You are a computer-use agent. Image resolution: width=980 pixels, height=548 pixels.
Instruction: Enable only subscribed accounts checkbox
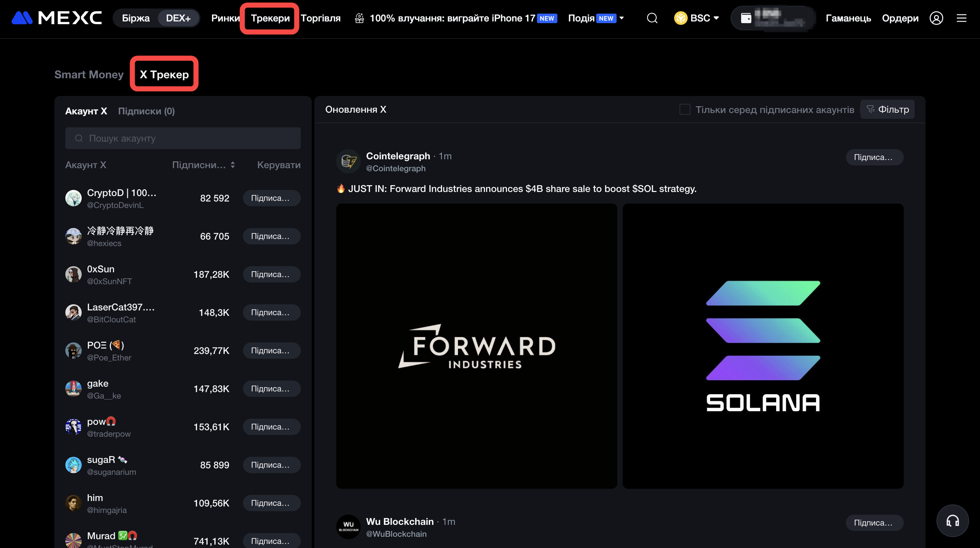[x=685, y=110]
